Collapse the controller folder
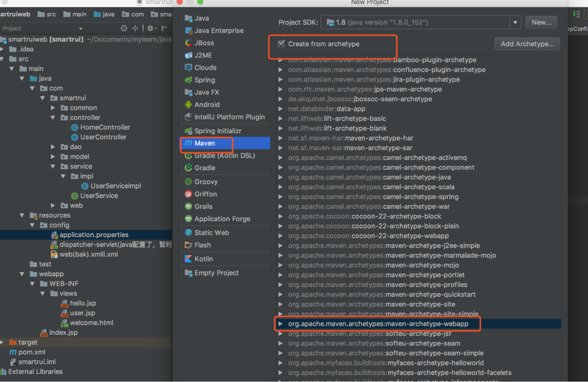The image size is (588, 382). pyautogui.click(x=53, y=118)
